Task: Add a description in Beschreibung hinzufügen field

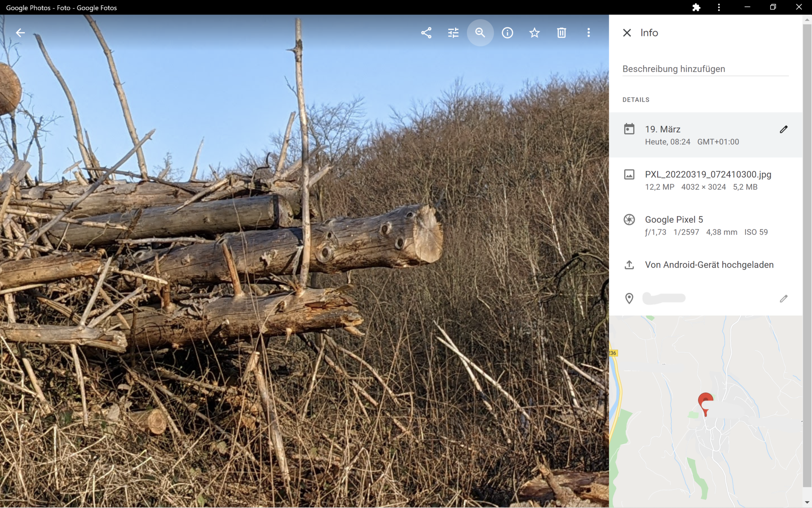Action: click(x=705, y=69)
